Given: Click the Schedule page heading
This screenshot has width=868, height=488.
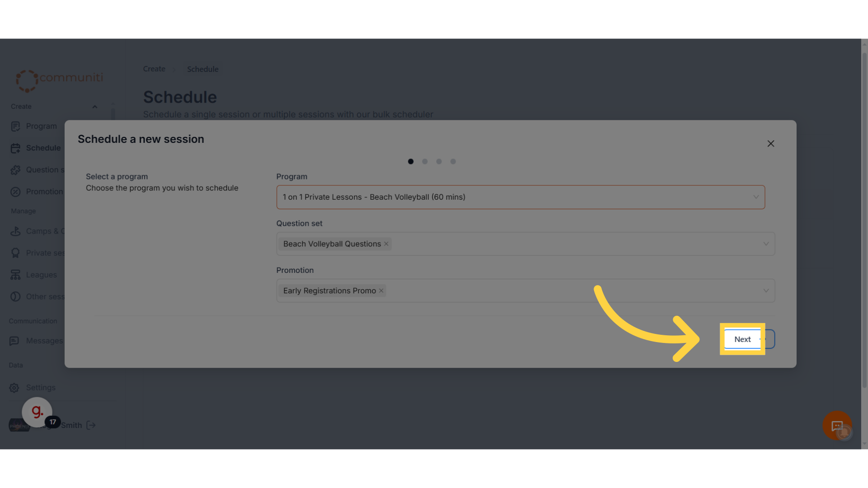Looking at the screenshot, I should [180, 97].
